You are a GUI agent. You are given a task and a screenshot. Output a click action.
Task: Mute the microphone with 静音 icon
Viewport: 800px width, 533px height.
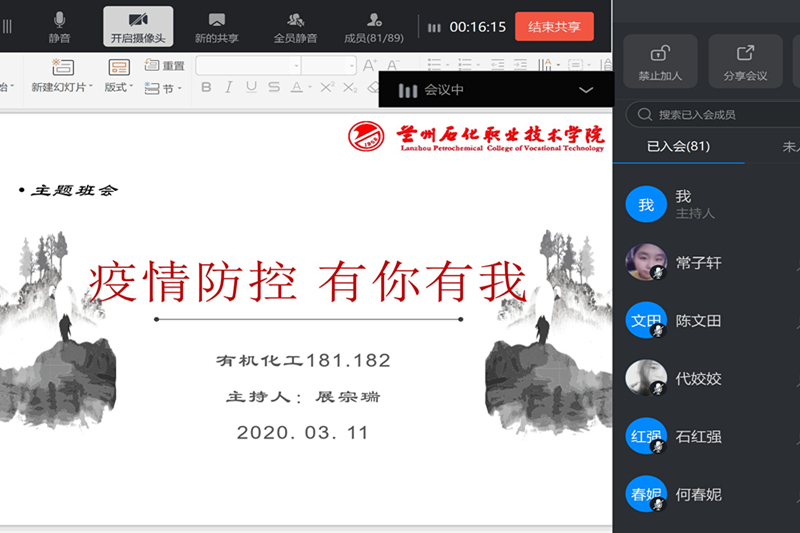click(60, 26)
